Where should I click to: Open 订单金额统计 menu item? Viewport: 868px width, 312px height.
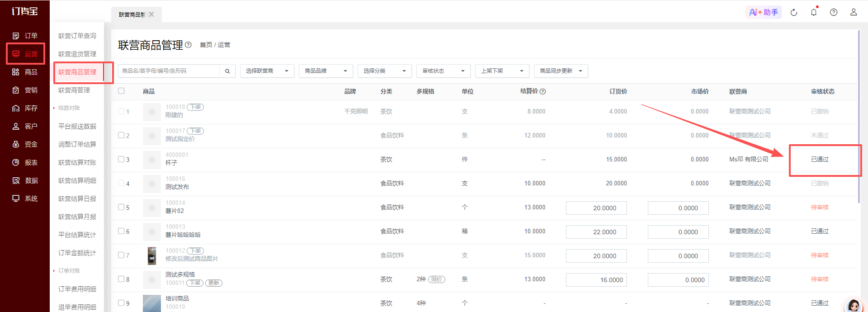[x=77, y=253]
